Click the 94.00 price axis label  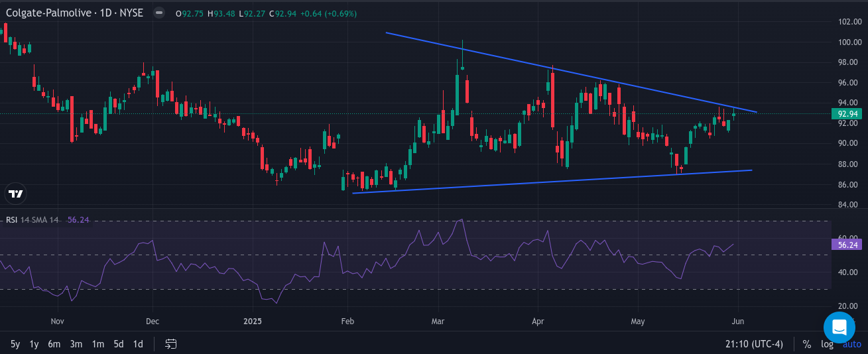coord(849,103)
